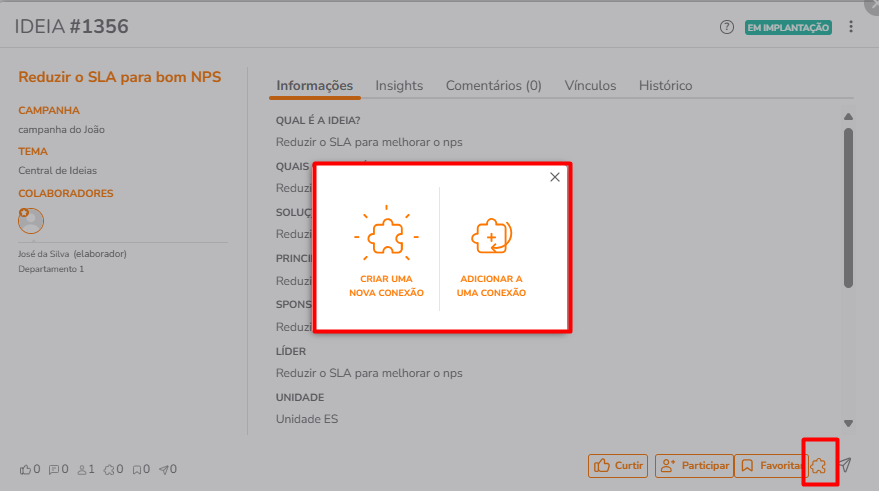
Task: Click the UNIDADE field label
Action: 300,397
